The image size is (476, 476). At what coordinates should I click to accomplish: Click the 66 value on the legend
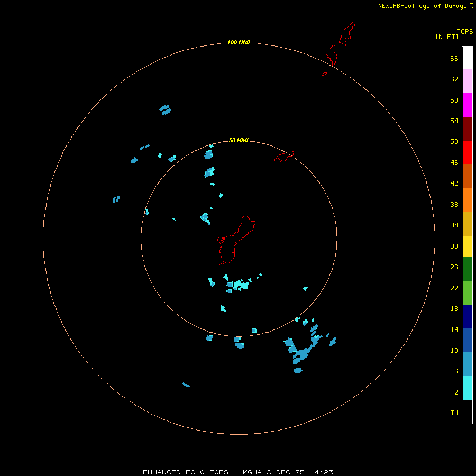(454, 58)
